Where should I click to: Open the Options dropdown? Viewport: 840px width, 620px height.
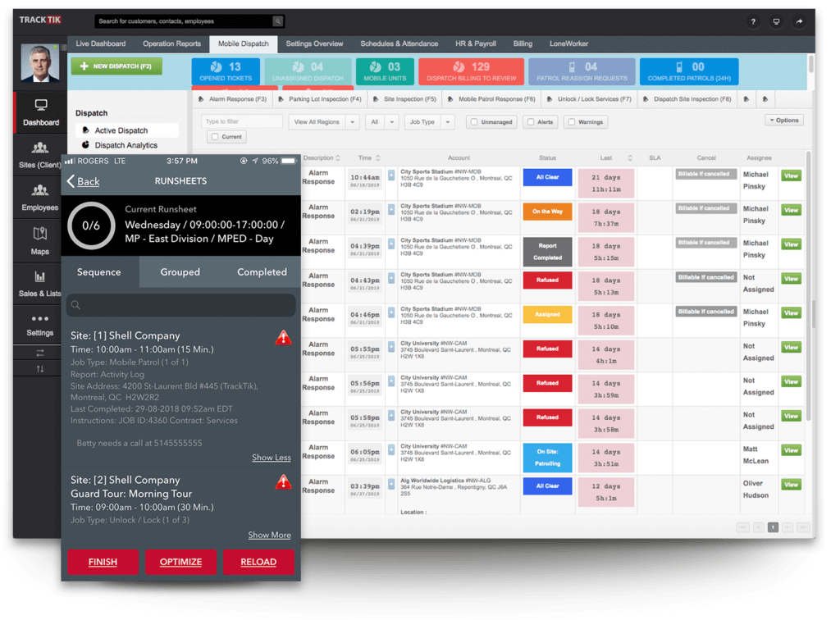point(783,121)
